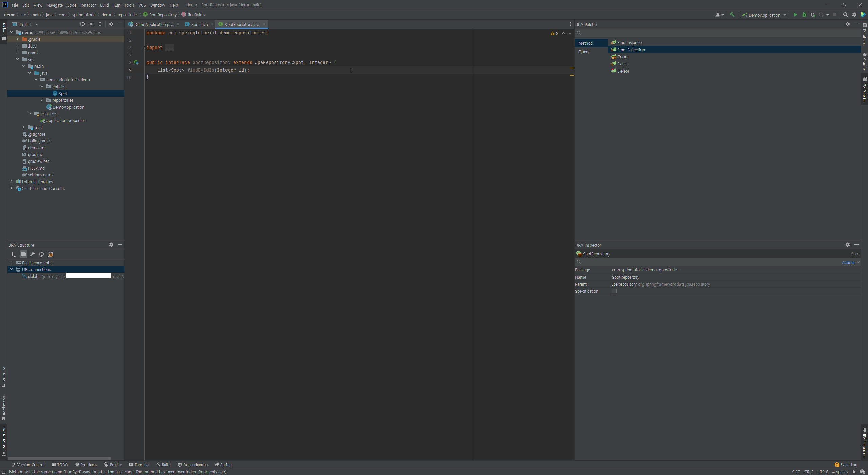Run DemoApplication with coverage shield icon
Viewport: 868px width, 475px height.
(813, 15)
